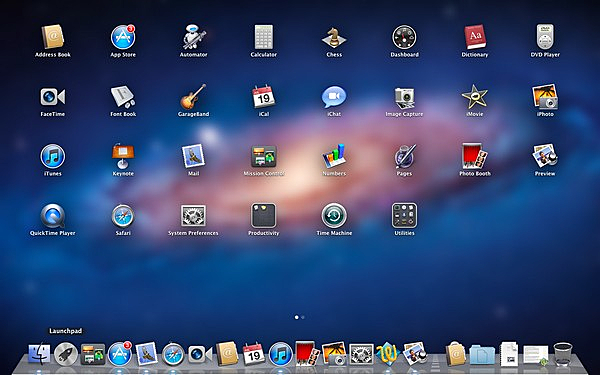600x375 pixels.
Task: Open the blue Documents folder stack in Dock
Action: [482, 354]
